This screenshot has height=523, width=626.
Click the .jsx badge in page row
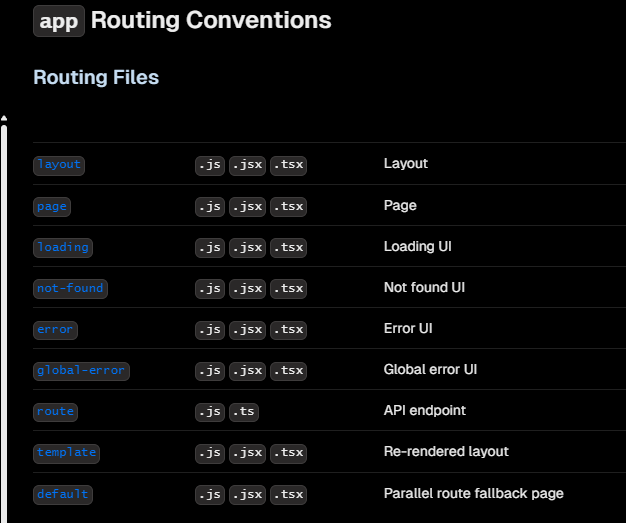point(247,206)
